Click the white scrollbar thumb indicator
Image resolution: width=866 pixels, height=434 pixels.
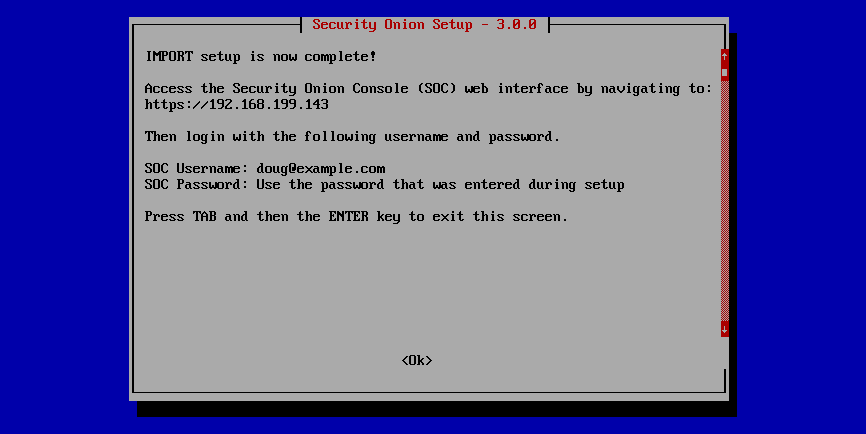[724, 72]
